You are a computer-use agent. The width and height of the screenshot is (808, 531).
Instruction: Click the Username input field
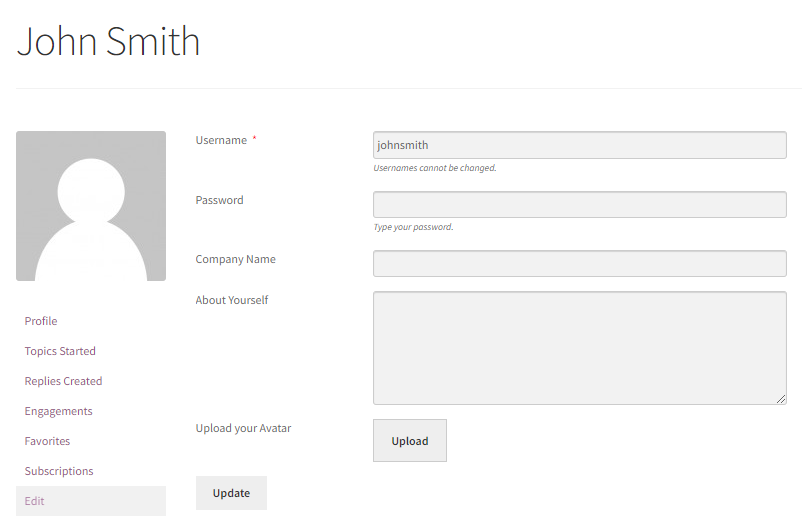point(580,145)
